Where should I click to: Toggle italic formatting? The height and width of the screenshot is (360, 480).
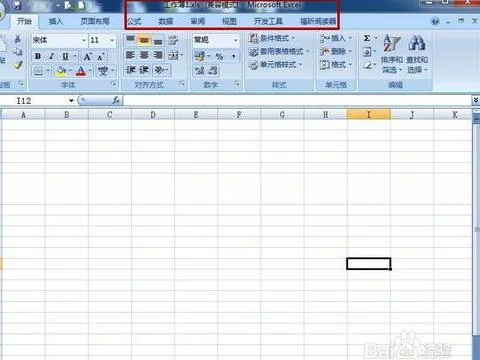(x=51, y=56)
